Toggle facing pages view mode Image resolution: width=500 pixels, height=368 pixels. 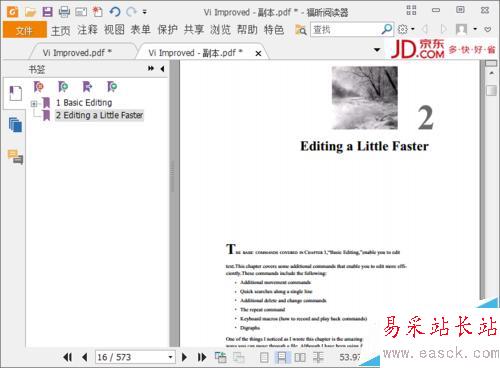pyautogui.click(x=300, y=358)
